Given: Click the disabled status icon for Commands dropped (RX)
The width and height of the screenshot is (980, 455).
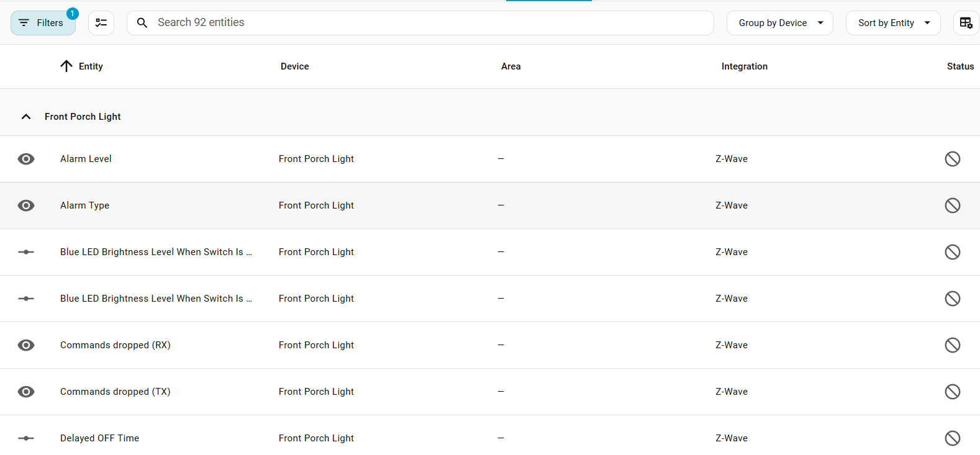Looking at the screenshot, I should [x=952, y=345].
